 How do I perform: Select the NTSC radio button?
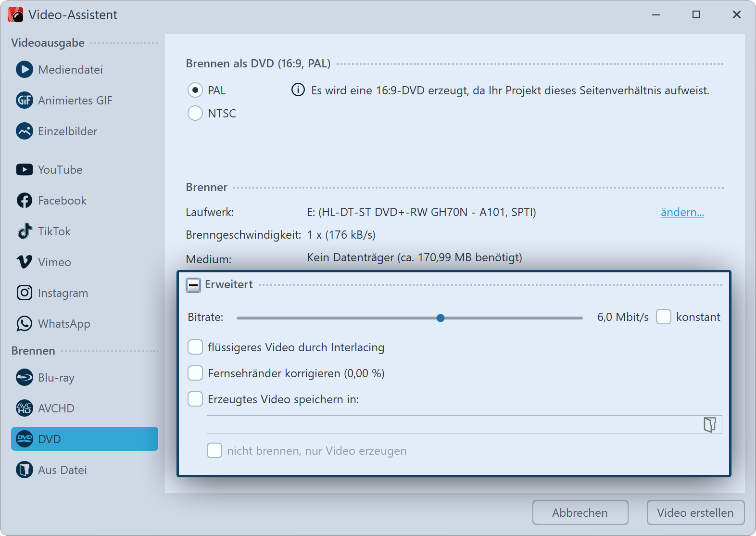tap(195, 114)
